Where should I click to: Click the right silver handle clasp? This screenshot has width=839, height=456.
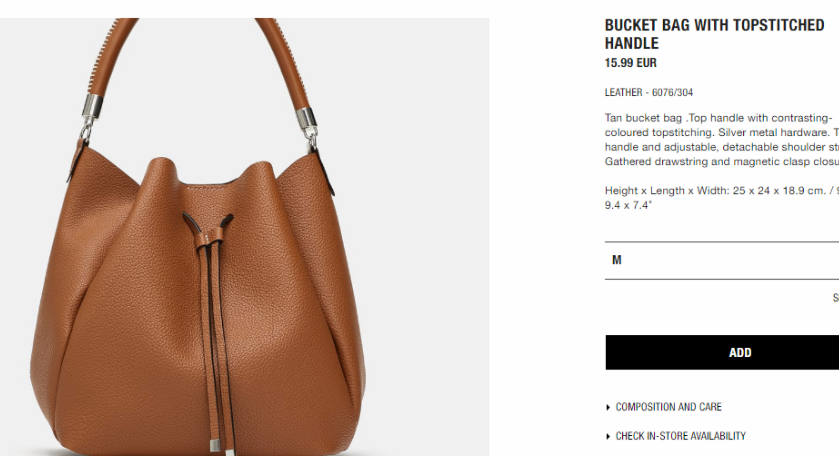coord(307,121)
